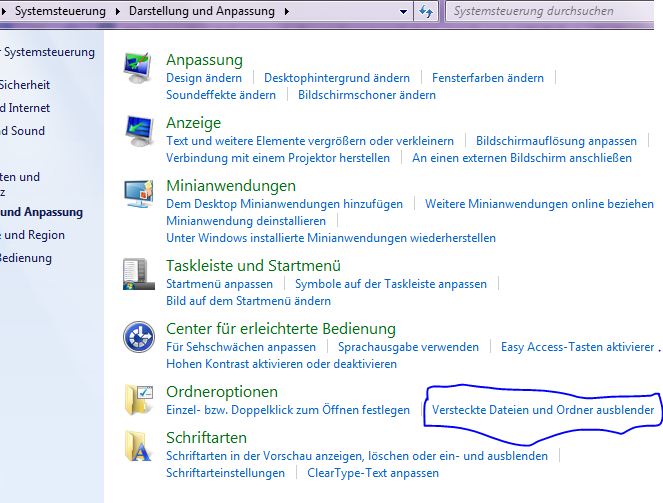Click the Taskleiste und Startmenü icon
The width and height of the screenshot is (663, 503).
tap(139, 274)
